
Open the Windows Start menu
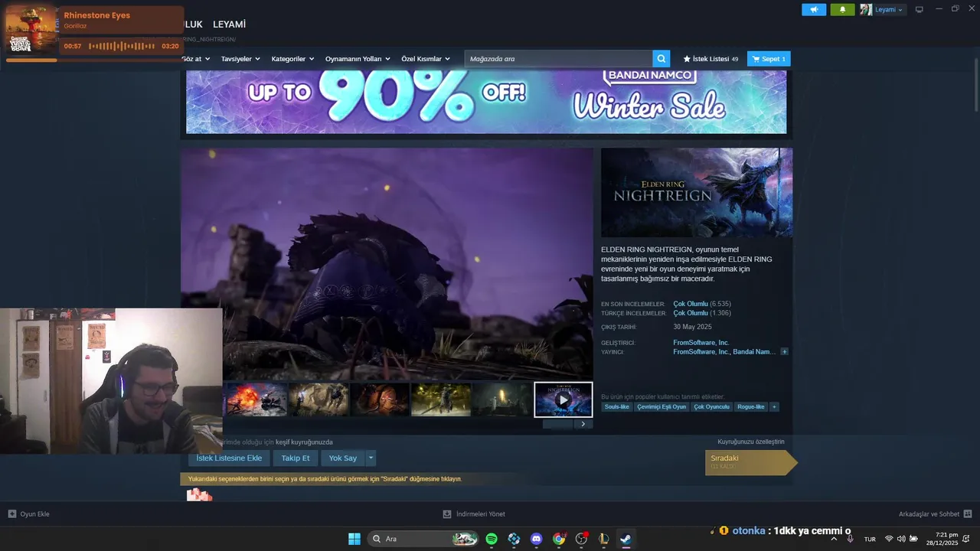coord(354,539)
